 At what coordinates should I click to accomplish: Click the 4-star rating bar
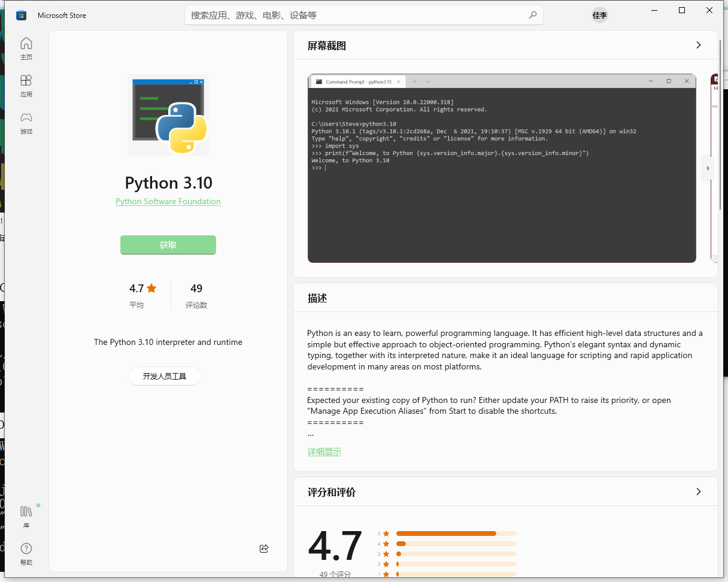[456, 544]
